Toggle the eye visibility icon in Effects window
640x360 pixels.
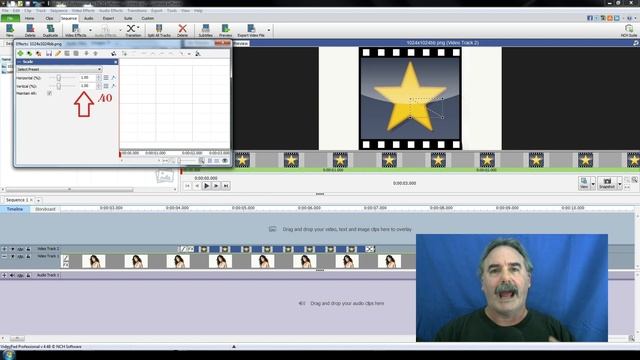point(225,161)
